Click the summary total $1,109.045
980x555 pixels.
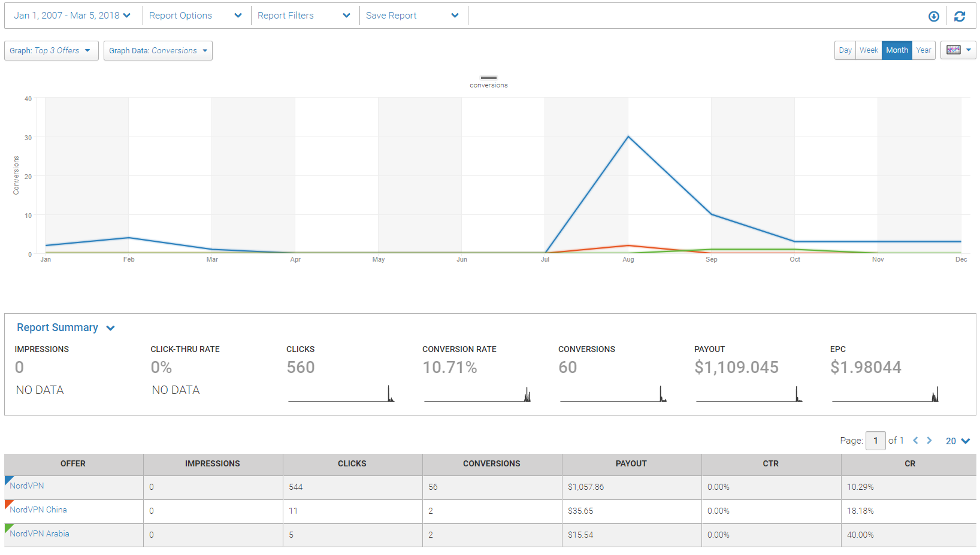(x=736, y=368)
